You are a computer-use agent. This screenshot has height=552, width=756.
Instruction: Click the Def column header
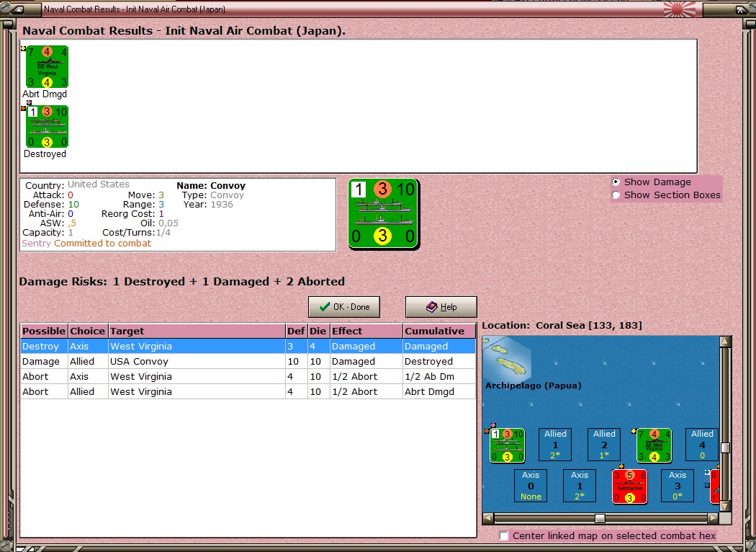pyautogui.click(x=296, y=331)
